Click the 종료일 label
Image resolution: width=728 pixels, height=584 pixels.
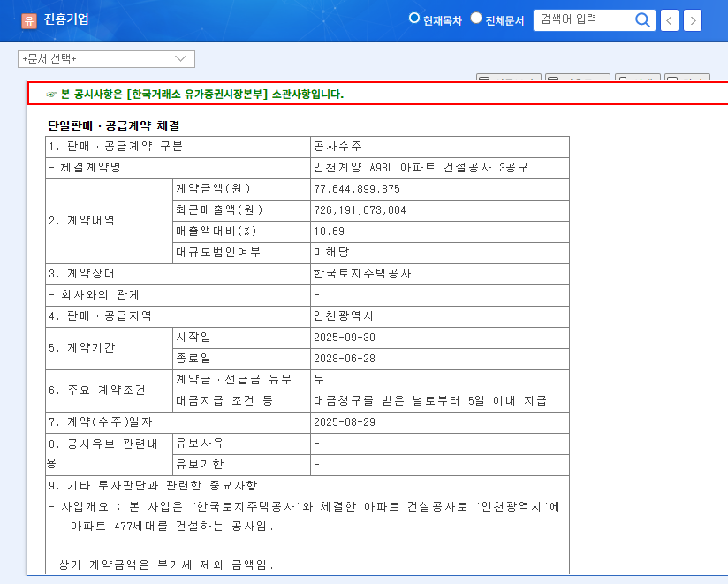193,359
